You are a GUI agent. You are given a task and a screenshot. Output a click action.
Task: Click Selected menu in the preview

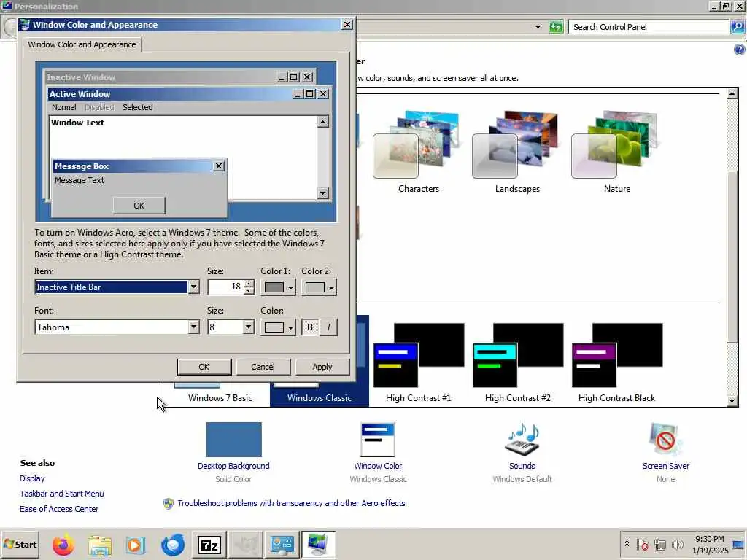138,107
